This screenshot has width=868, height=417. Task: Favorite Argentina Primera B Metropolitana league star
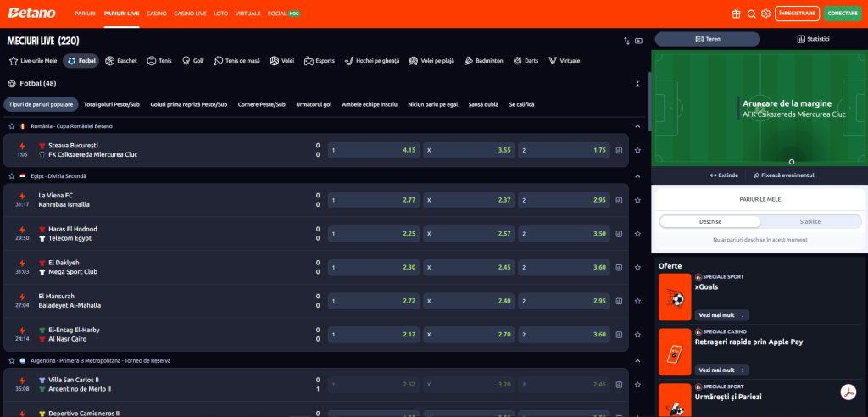point(12,360)
